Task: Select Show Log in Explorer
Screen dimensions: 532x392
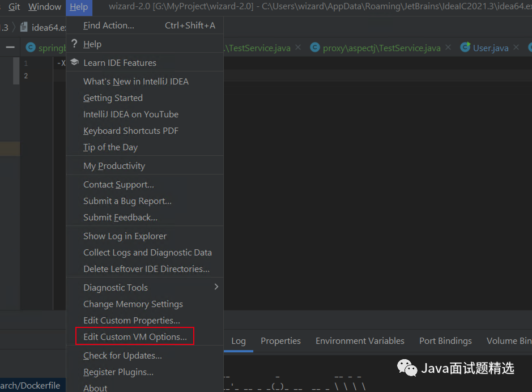Action: click(145, 236)
